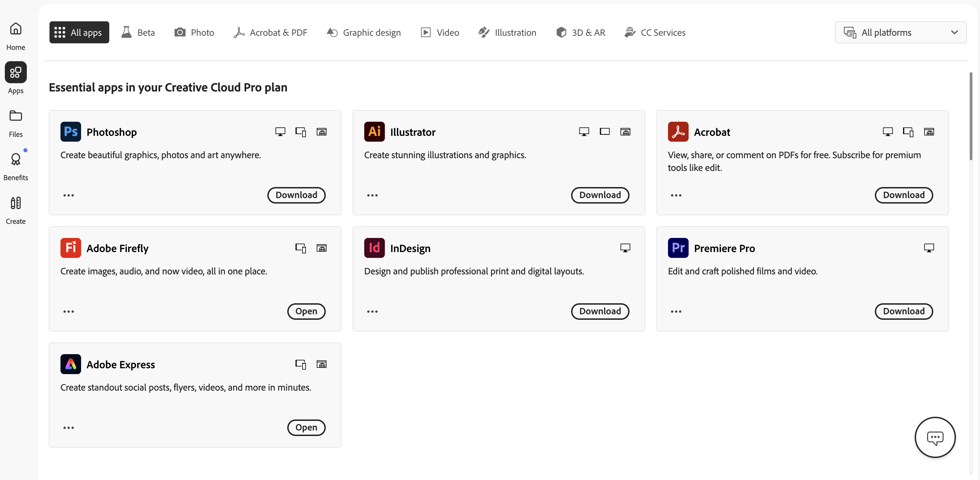The height and width of the screenshot is (480, 980).
Task: Download Photoshop
Action: click(296, 195)
